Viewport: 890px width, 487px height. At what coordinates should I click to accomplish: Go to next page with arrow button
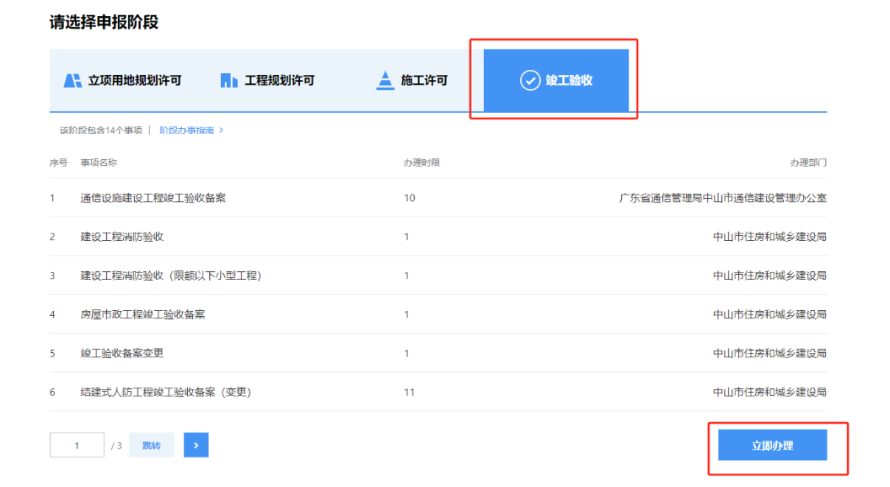pyautogui.click(x=196, y=445)
